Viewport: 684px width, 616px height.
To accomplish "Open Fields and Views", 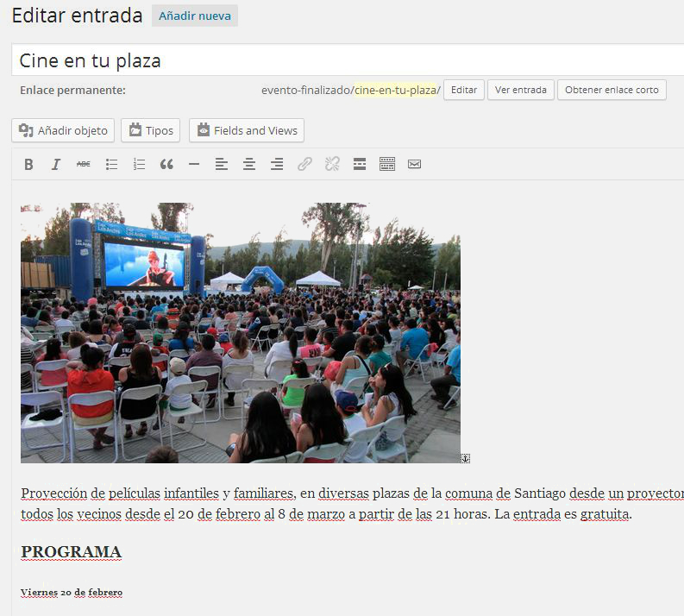I will [247, 130].
